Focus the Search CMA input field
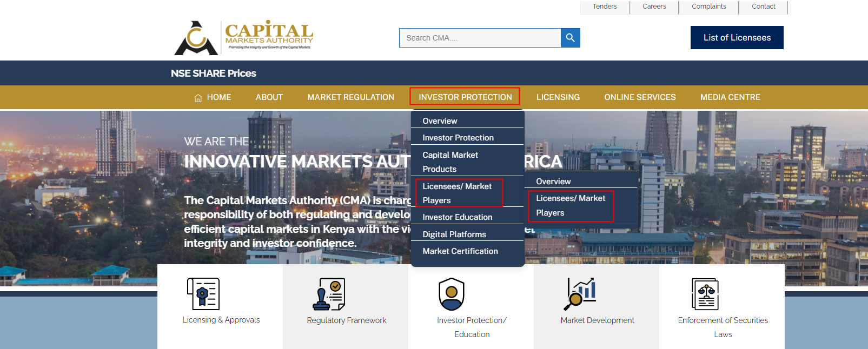The height and width of the screenshot is (349, 868). point(480,38)
